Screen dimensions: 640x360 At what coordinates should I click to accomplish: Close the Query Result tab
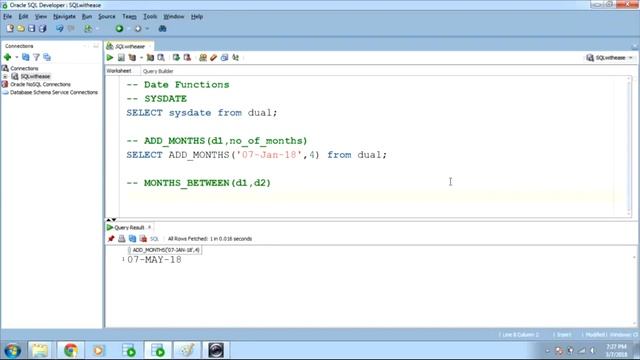149,227
